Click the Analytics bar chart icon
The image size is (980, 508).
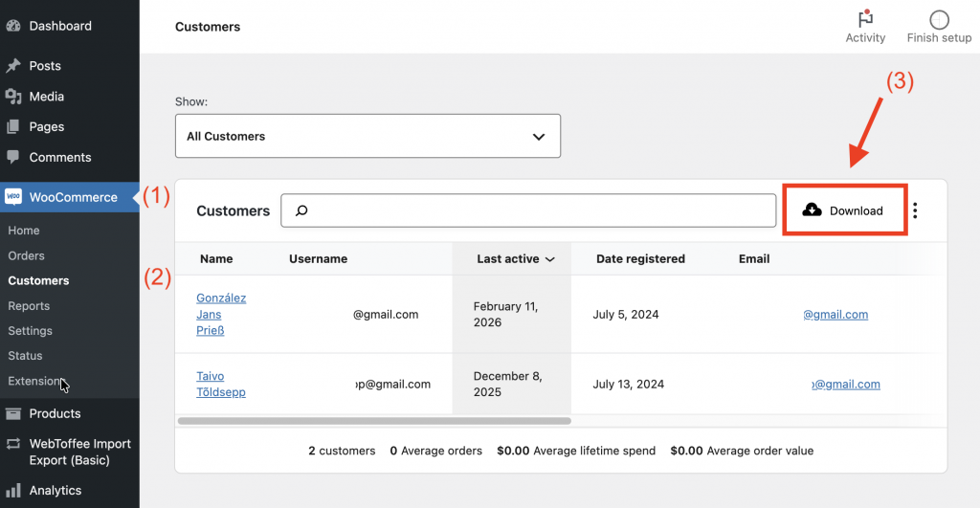click(13, 491)
